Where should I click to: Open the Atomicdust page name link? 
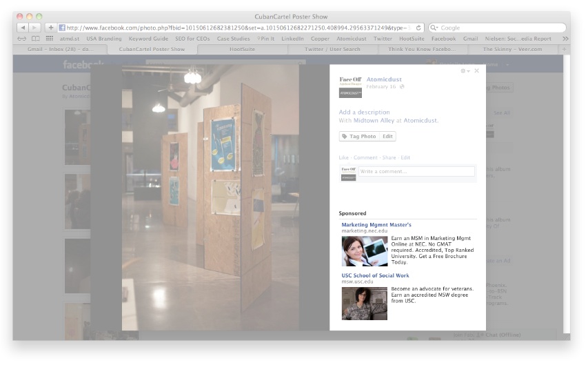click(x=384, y=79)
